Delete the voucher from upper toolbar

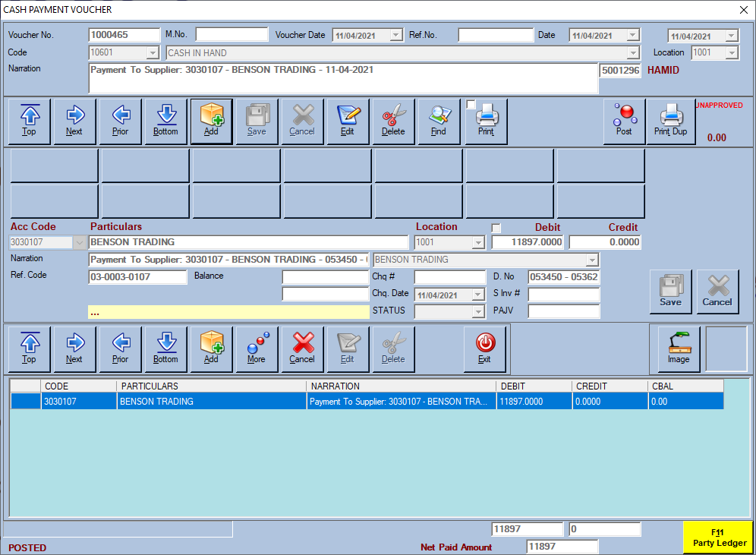point(393,121)
